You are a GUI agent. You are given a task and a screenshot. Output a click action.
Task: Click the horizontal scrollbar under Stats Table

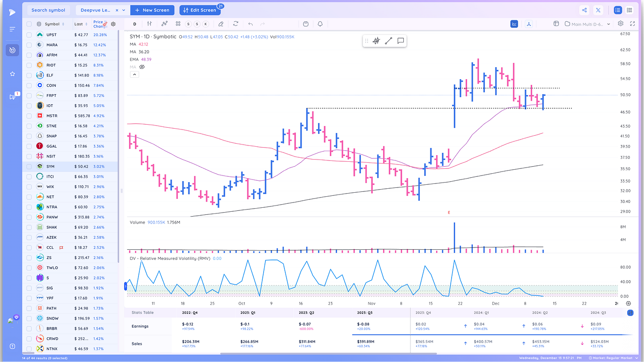(328, 354)
